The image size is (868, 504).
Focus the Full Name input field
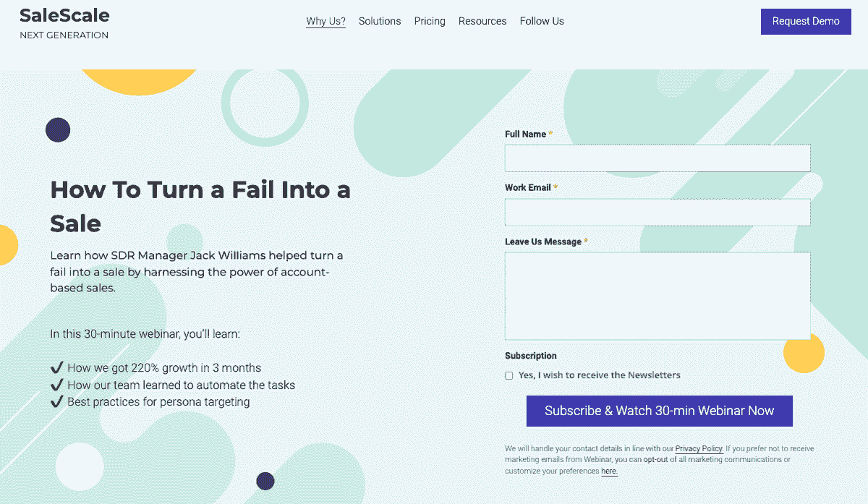658,158
